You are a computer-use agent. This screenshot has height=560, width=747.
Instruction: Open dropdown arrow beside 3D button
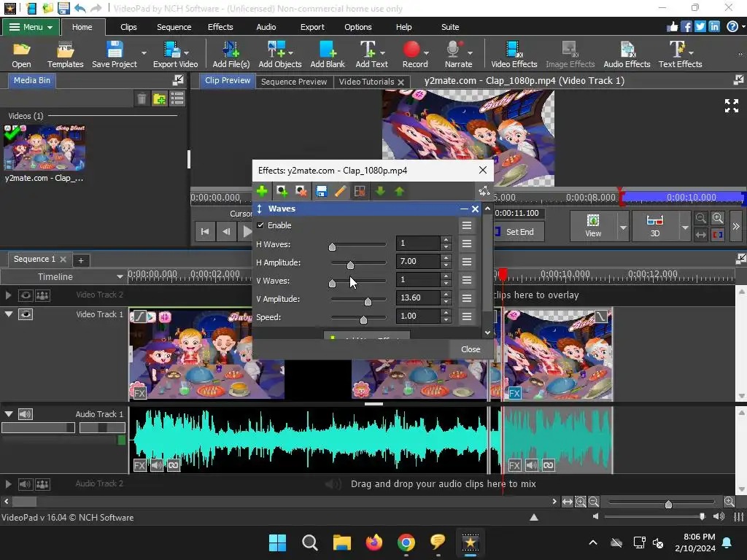[684, 227]
